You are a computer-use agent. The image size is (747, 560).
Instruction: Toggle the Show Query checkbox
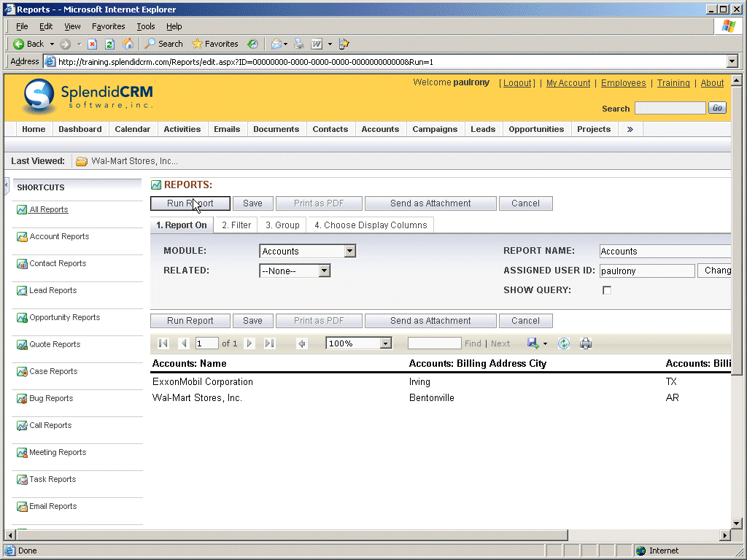(606, 290)
